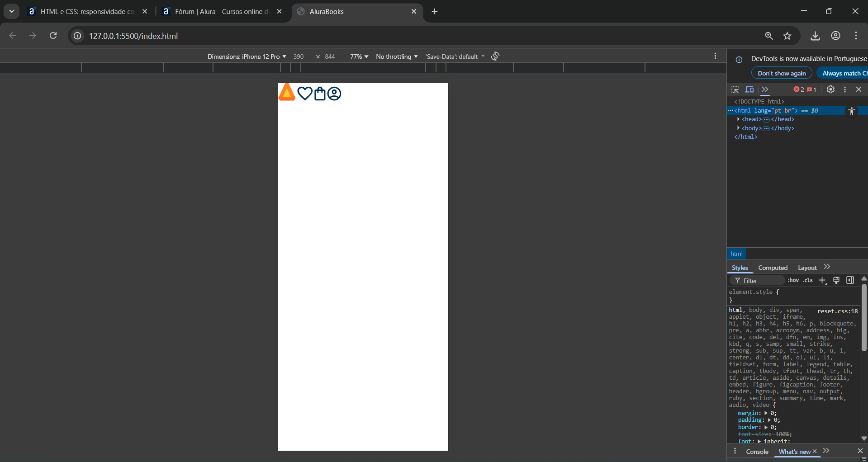Expand the padding shorthand property

pyautogui.click(x=769, y=420)
